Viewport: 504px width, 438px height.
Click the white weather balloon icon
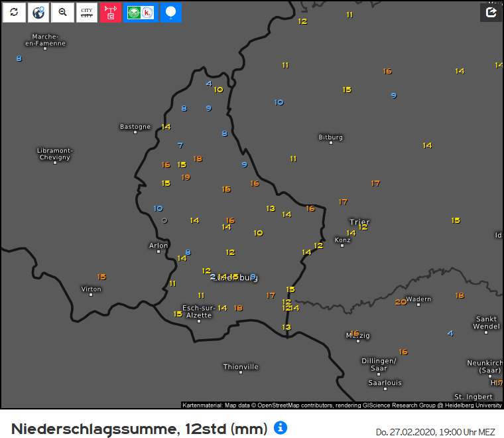[170, 13]
